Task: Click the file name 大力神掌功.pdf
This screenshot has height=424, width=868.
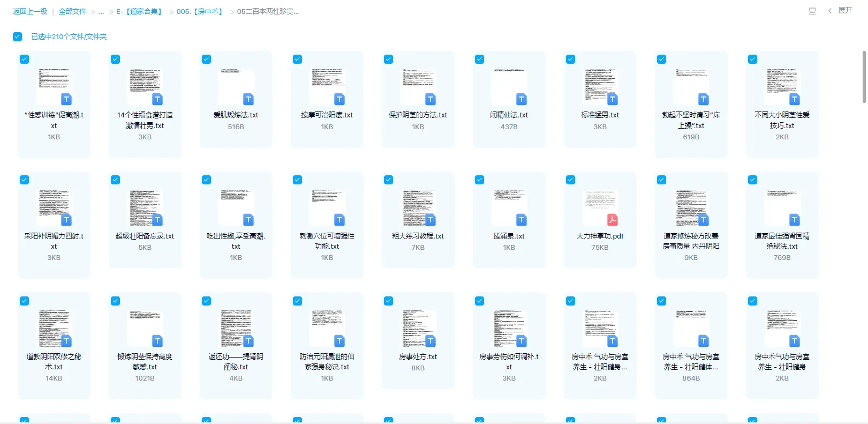Action: (x=600, y=236)
